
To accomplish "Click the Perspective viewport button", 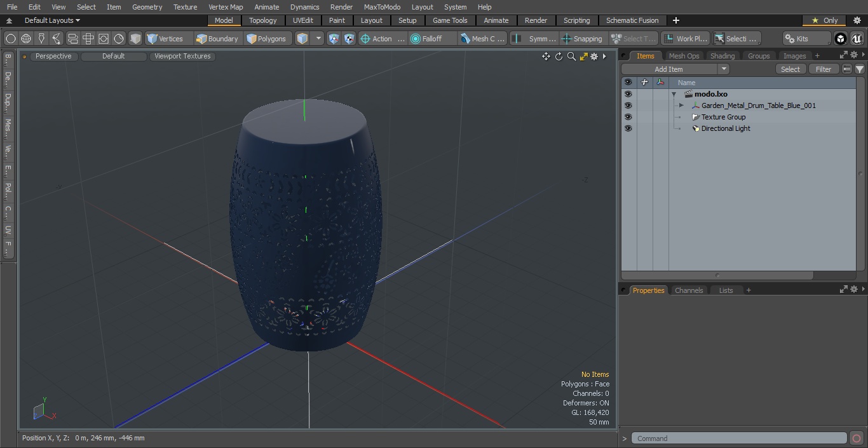I will click(53, 56).
